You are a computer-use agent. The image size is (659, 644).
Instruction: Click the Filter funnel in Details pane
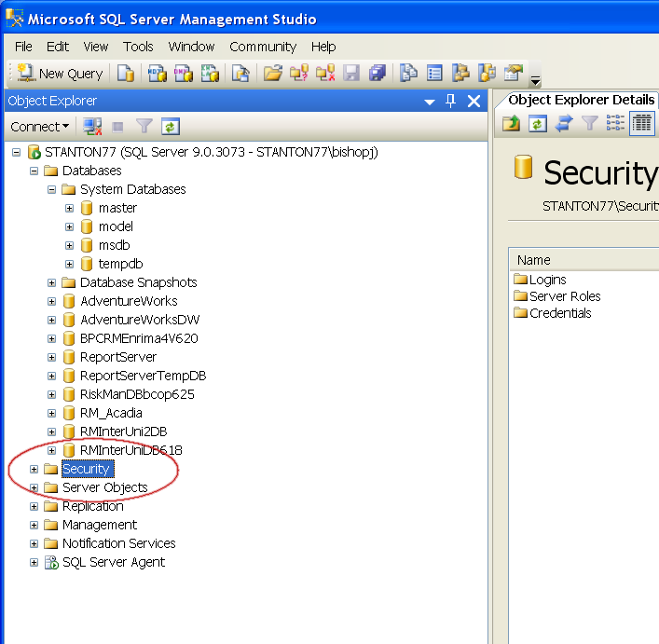point(590,123)
